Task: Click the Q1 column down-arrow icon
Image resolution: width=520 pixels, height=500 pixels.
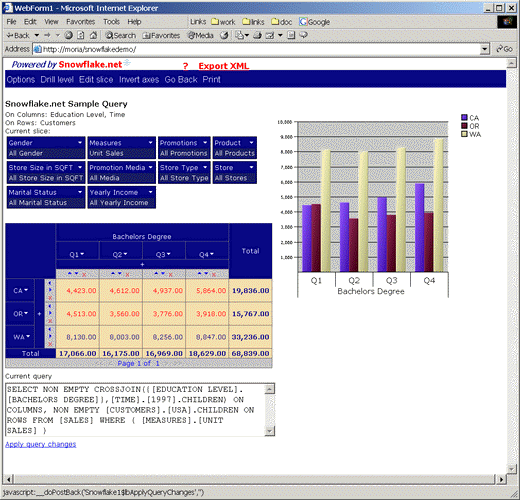Action: [77, 274]
